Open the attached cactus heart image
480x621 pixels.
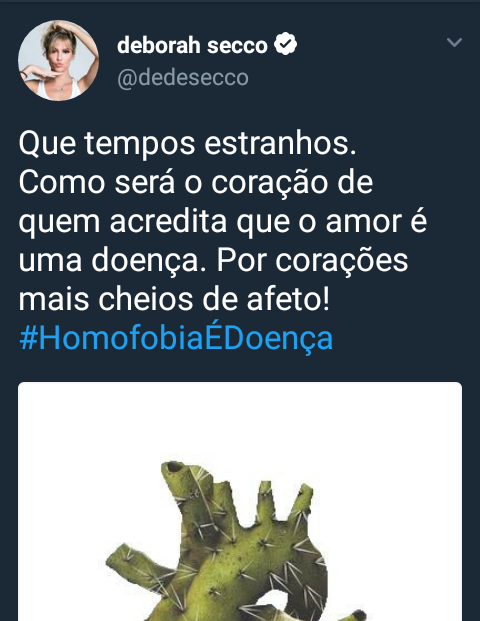point(240,501)
